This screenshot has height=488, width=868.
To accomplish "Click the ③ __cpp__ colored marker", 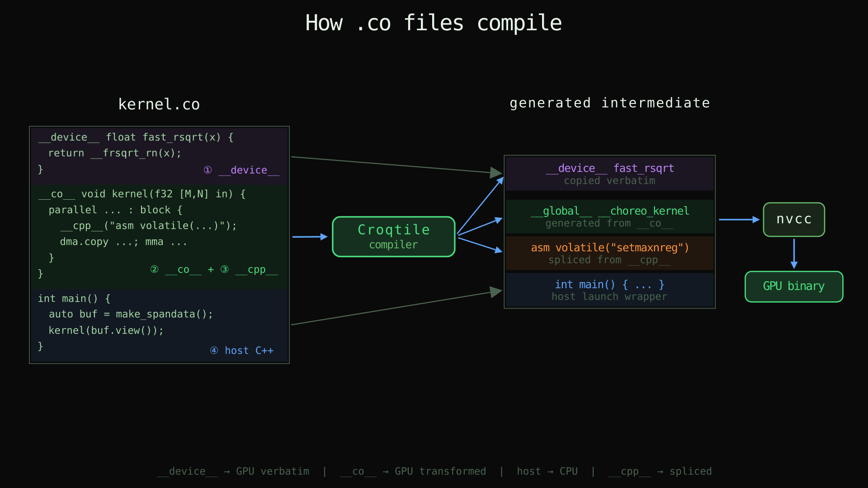I will click(x=250, y=269).
